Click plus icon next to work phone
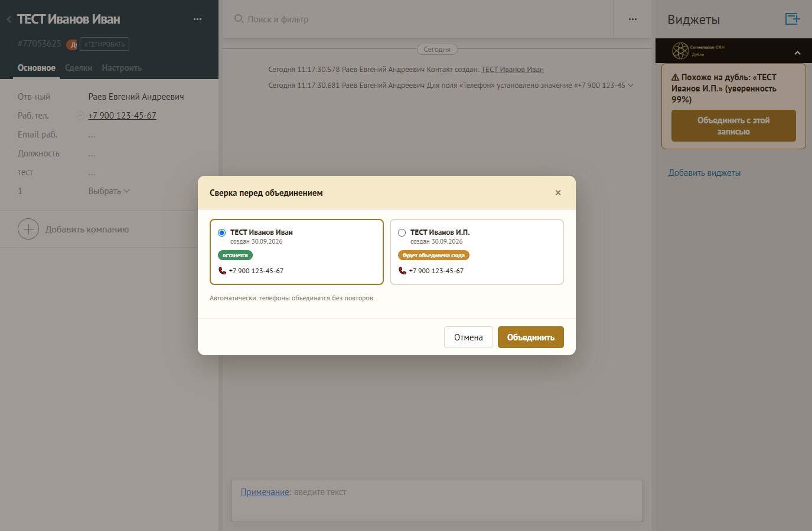 (x=80, y=116)
